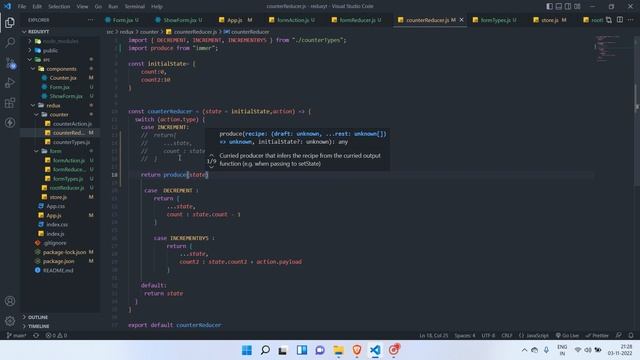
Task: Open the Explorer view in the activity bar
Action: 10,22
